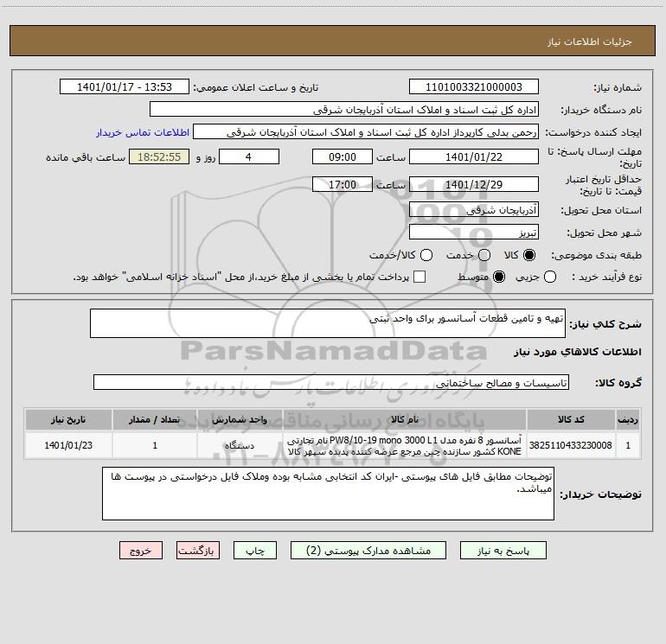This screenshot has width=666, height=644.
Task: Click the پاسخ به نیاز button
Action: click(x=503, y=551)
